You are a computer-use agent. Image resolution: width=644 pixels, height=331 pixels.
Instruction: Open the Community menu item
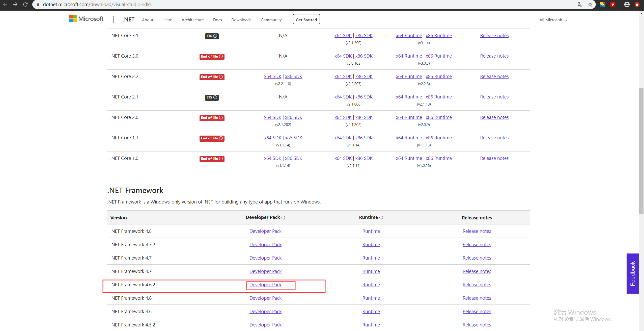271,20
